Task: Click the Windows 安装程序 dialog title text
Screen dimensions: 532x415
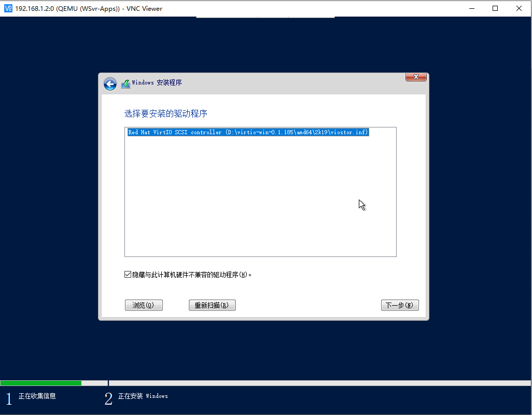Action: pos(157,83)
